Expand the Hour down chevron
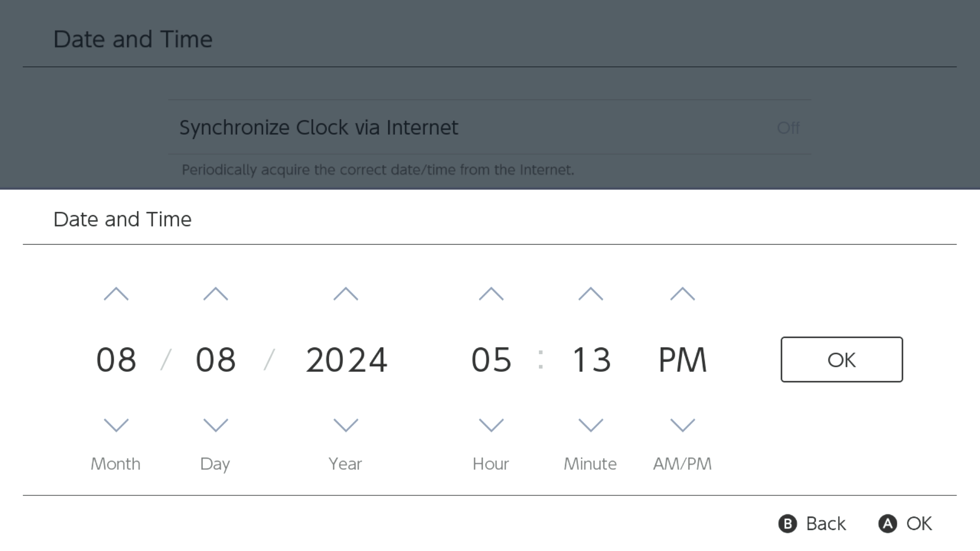The width and height of the screenshot is (980, 551). 491,425
